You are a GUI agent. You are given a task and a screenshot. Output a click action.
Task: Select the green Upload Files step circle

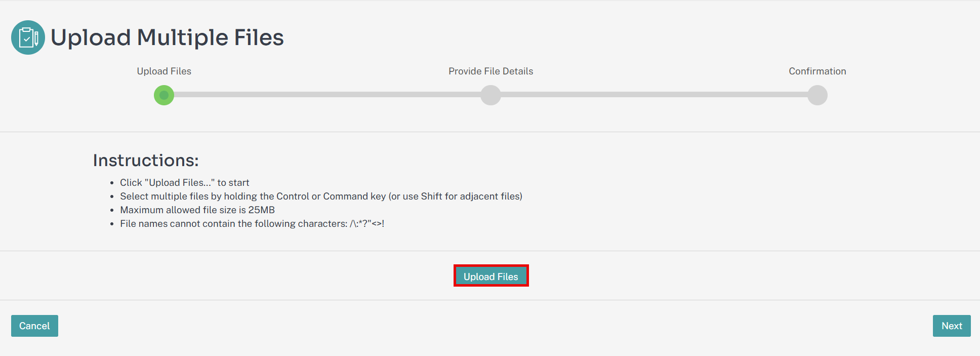pyautogui.click(x=164, y=95)
